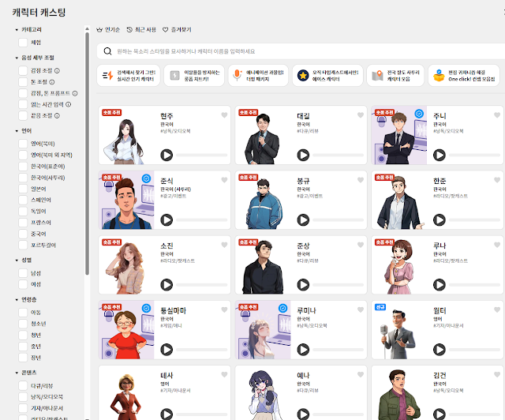Favorite 테사 using the heart icon
505x420 pixels.
224,374
